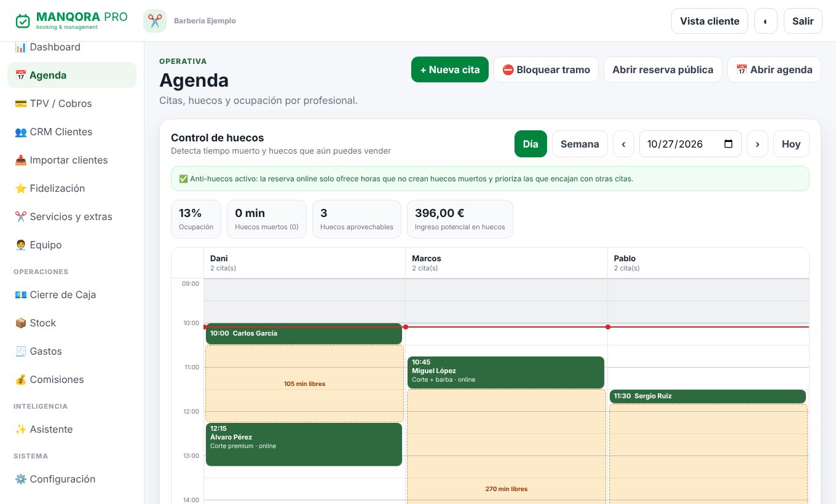The image size is (836, 504).
Task: Open Importar clientes page
Action: (72, 160)
